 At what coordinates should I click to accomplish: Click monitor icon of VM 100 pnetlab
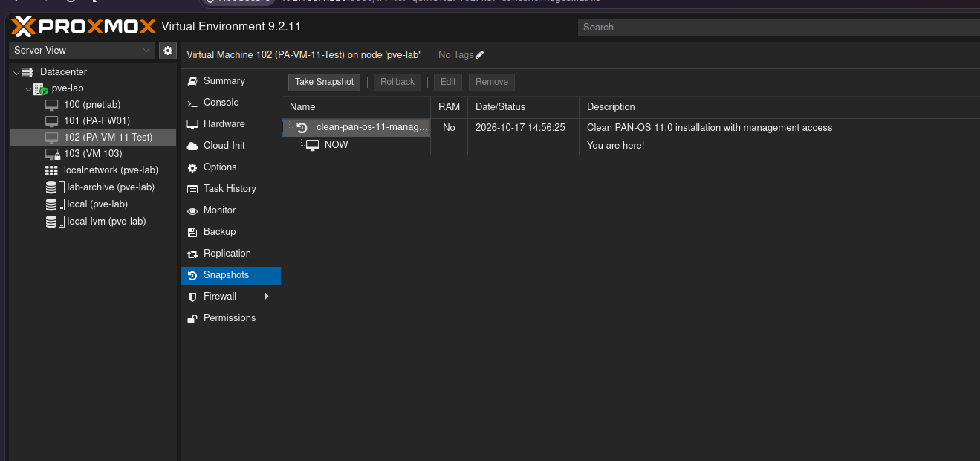click(52, 105)
